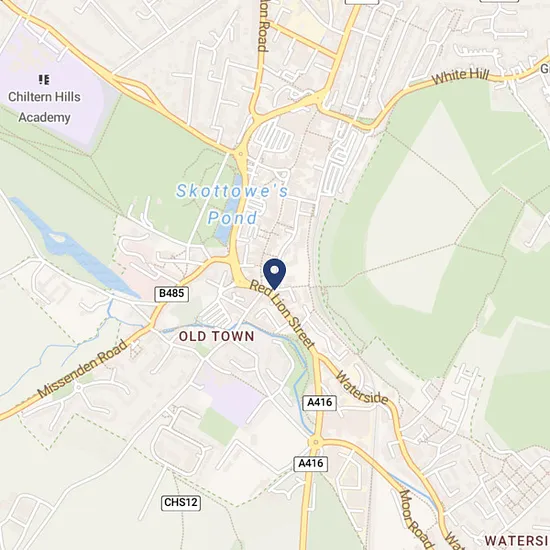
Task: Select the Red Lion Street label
Action: click(282, 315)
